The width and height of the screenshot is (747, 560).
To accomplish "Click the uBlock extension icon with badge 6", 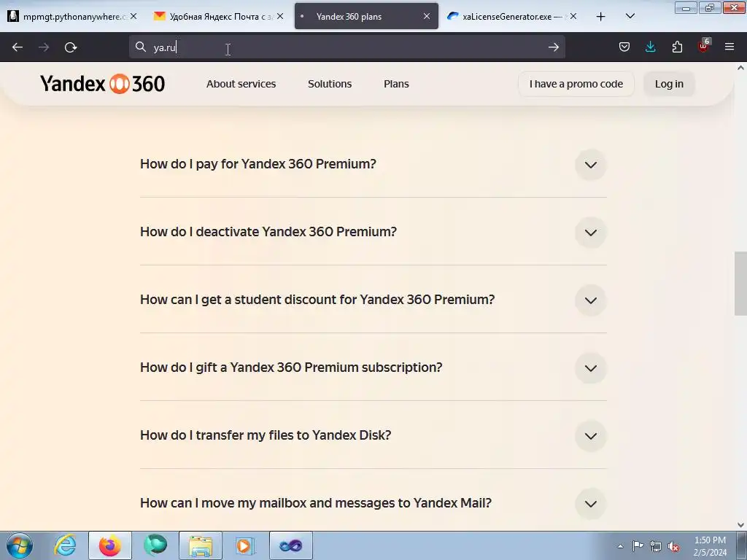I will pos(704,46).
